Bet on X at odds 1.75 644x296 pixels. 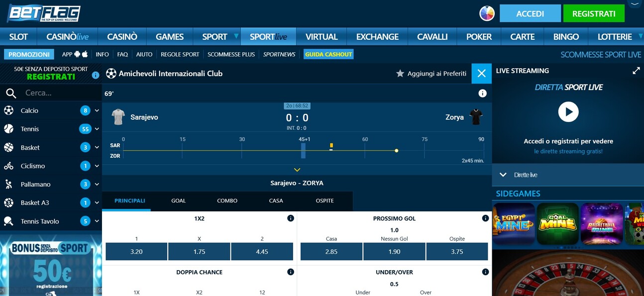point(199,252)
